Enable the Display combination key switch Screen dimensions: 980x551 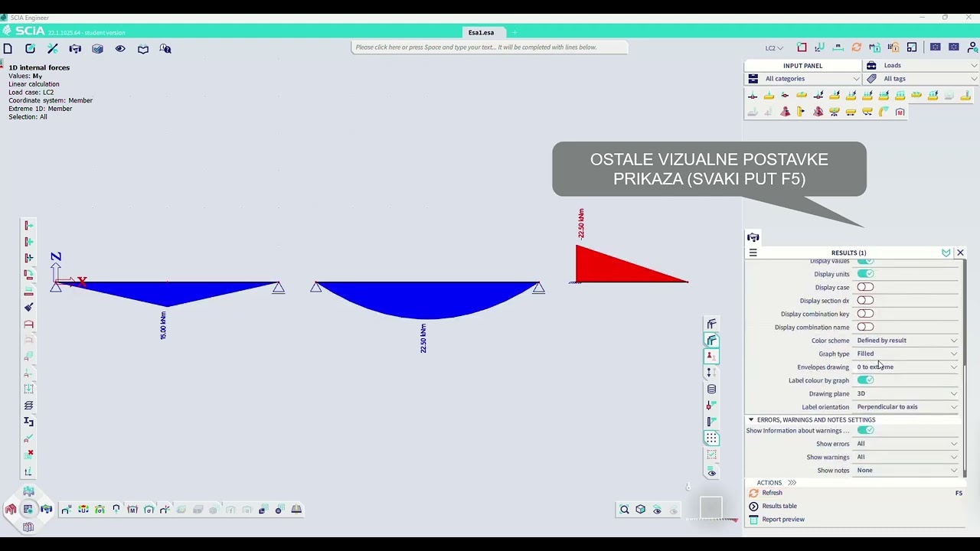865,314
